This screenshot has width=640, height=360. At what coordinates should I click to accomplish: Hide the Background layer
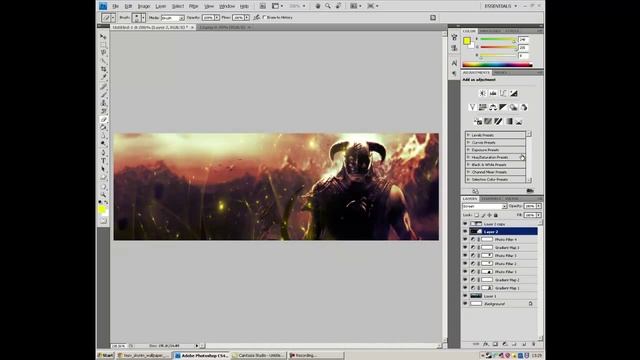click(465, 304)
